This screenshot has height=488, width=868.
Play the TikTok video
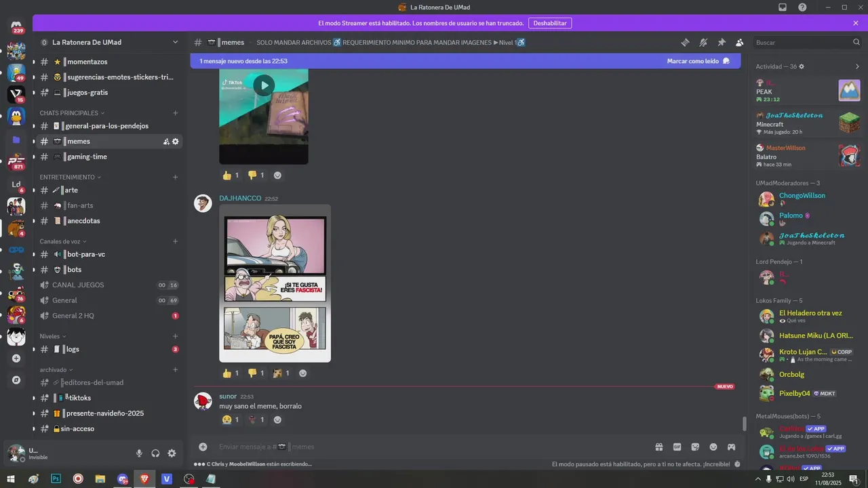[x=264, y=85]
